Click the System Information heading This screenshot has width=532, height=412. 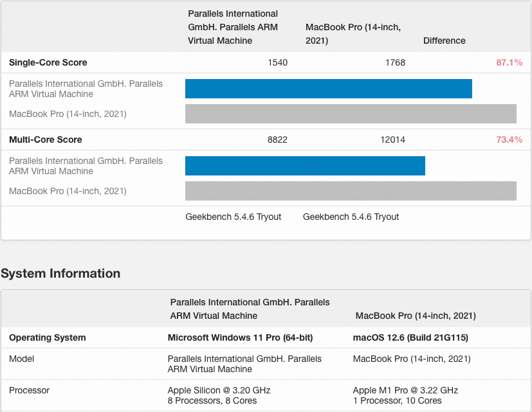[x=60, y=273]
